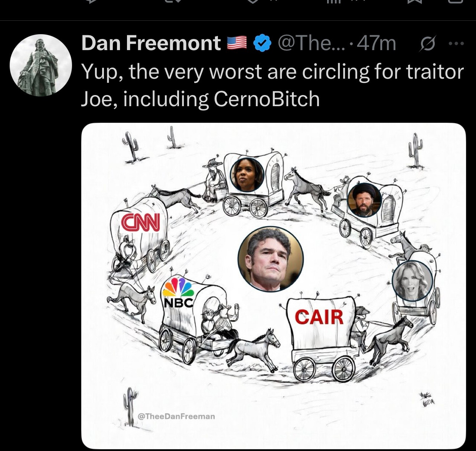The height and width of the screenshot is (451, 476).
Task: Tap the @TheeDanFreeman watermark in the image
Action: (176, 416)
